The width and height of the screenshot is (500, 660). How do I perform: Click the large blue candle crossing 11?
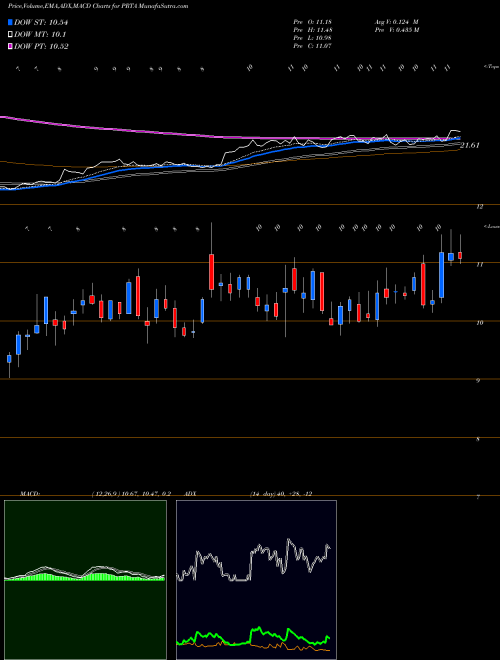click(x=441, y=275)
